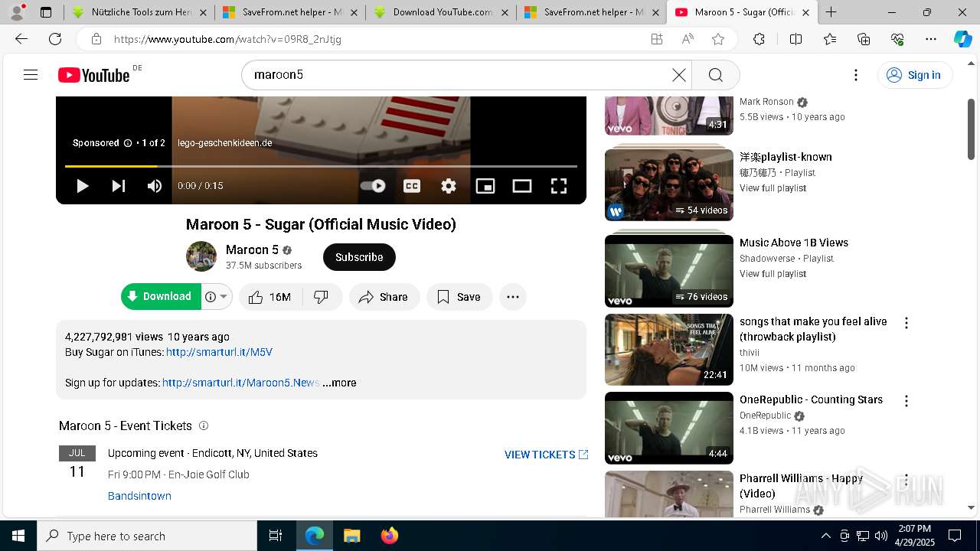Click Sign in button
The image size is (980, 551).
(x=915, y=75)
